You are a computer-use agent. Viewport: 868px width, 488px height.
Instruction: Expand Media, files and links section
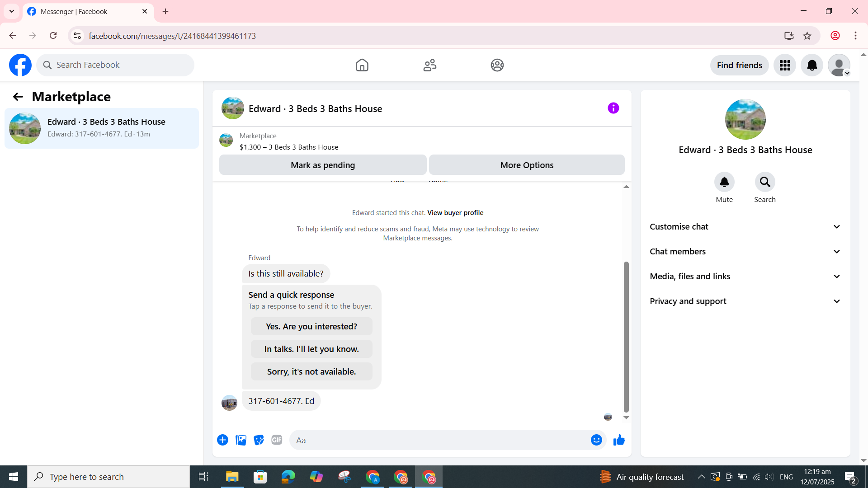[x=745, y=277]
